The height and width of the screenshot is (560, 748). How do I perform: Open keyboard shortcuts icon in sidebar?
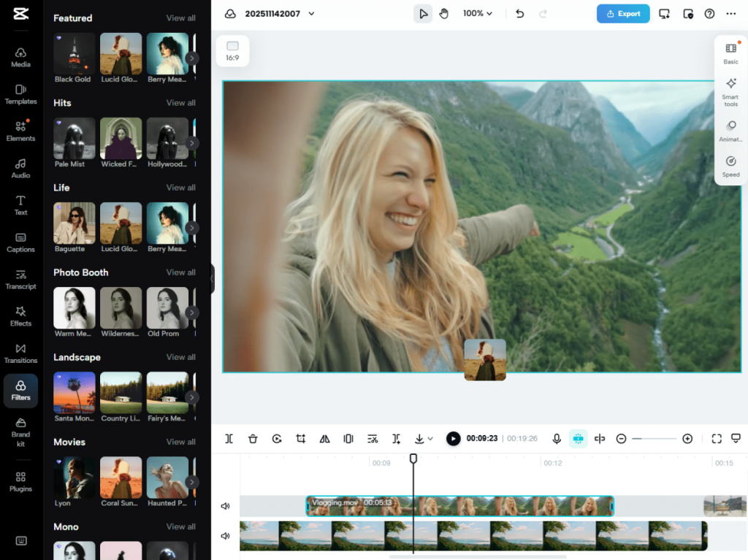point(21,540)
